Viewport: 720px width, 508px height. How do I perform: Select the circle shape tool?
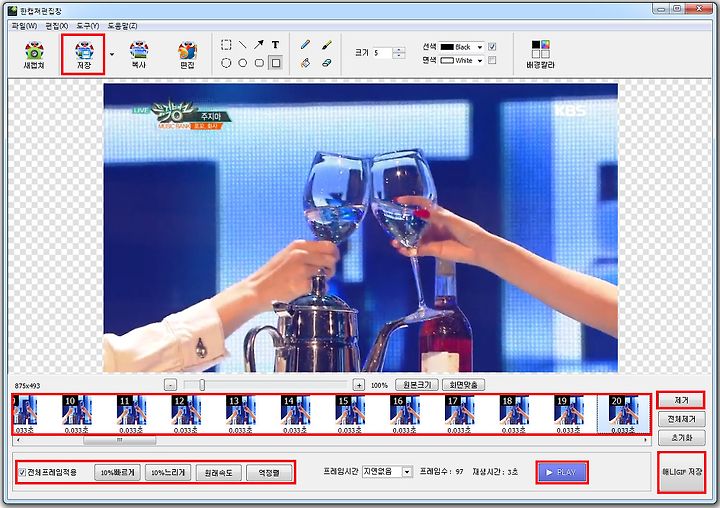[242, 63]
